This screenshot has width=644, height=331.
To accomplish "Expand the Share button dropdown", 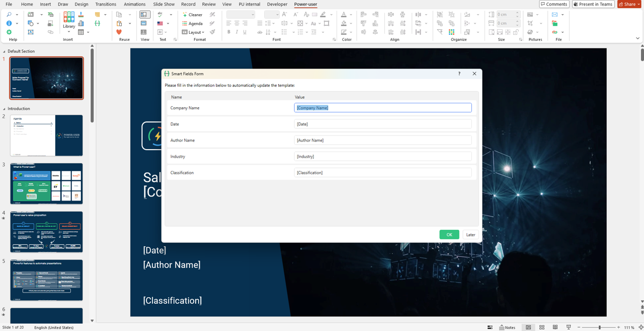I will click(638, 4).
